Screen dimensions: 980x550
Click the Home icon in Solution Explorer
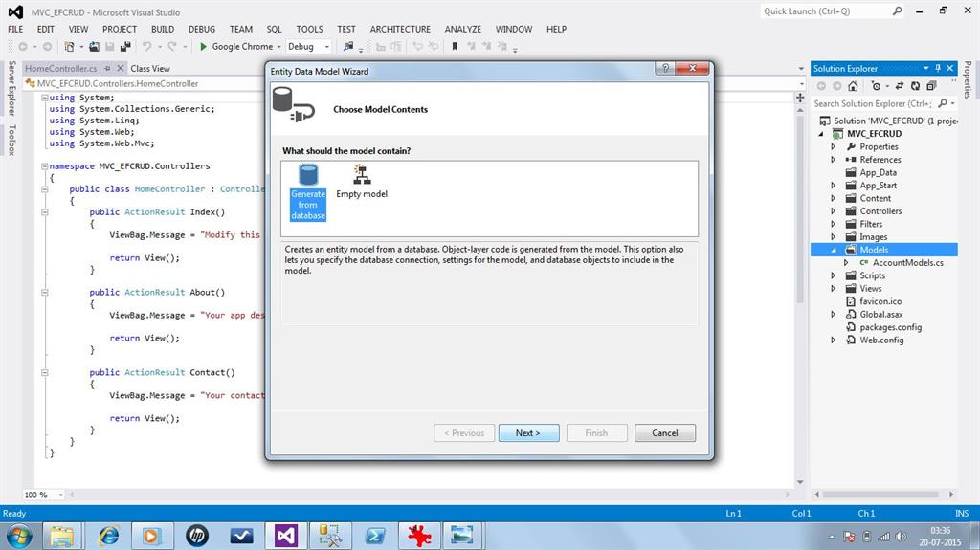(x=853, y=86)
